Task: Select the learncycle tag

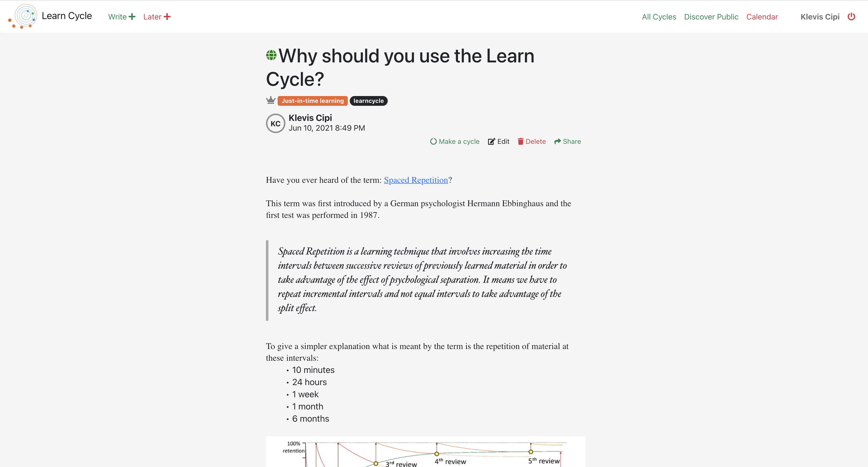Action: (369, 100)
